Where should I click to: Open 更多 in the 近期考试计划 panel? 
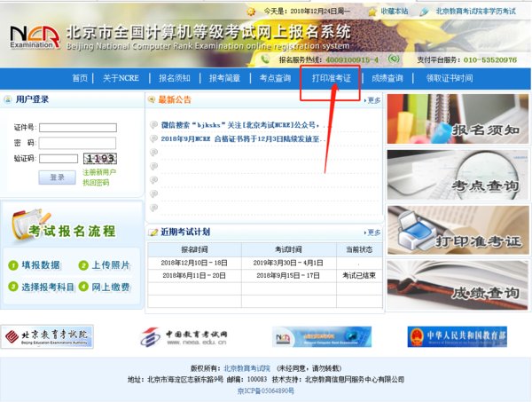coord(372,233)
